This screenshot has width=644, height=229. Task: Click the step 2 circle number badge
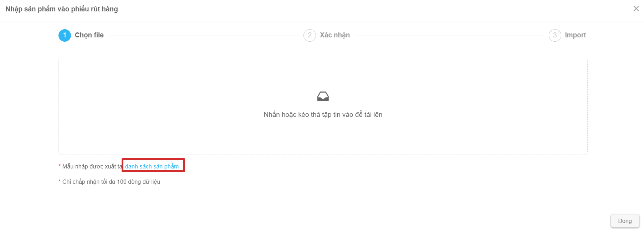310,35
